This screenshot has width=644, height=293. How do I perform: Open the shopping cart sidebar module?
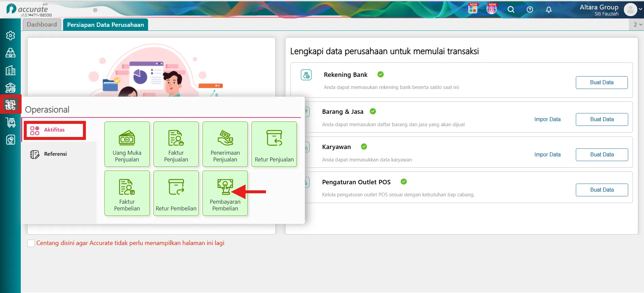[10, 123]
